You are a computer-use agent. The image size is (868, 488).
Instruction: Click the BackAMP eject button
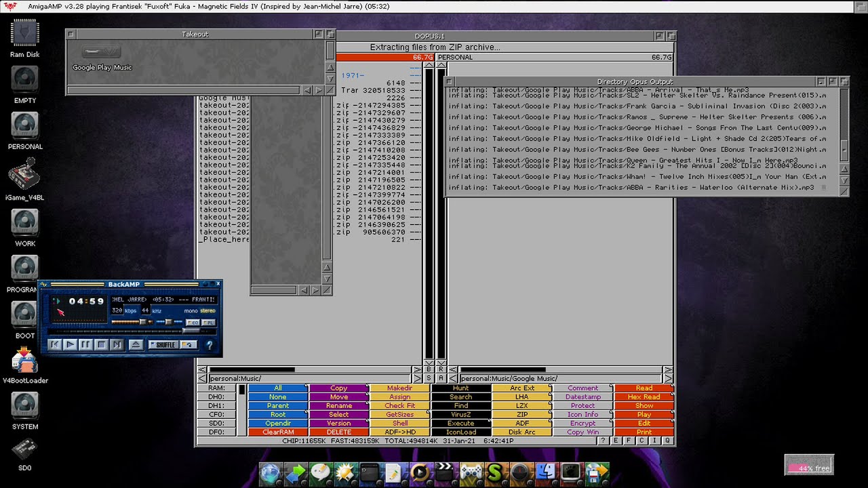pyautogui.click(x=136, y=345)
